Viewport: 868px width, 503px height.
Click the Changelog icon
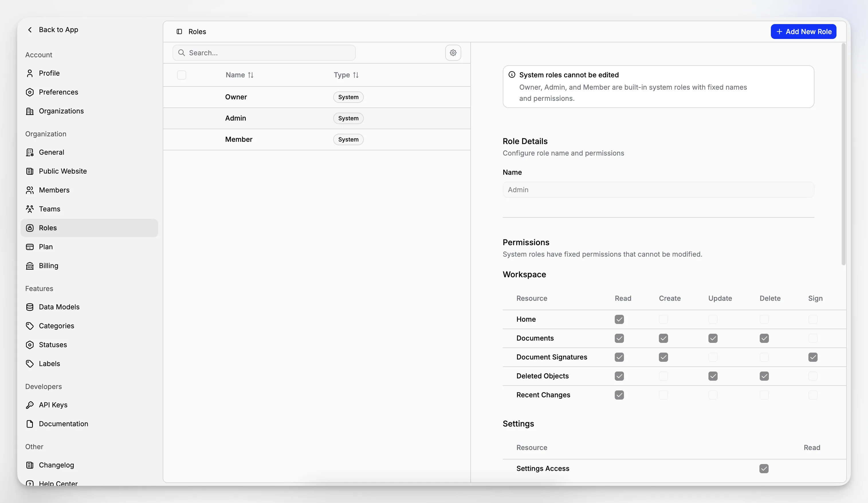(30, 465)
